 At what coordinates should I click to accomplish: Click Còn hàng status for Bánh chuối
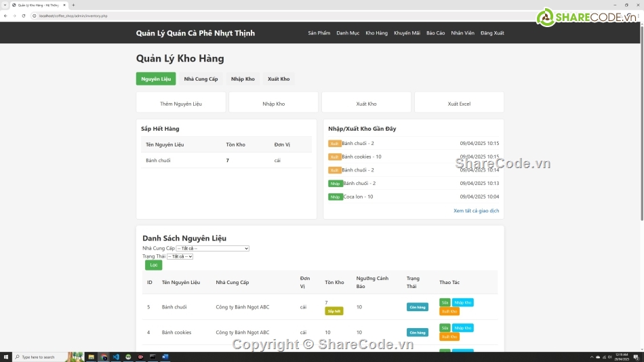coord(418,307)
